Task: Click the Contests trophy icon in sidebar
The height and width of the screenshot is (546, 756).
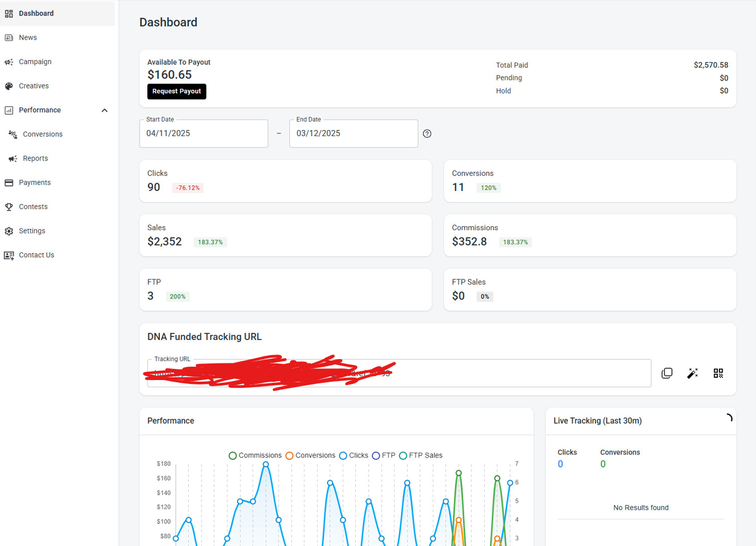Action: pyautogui.click(x=9, y=207)
